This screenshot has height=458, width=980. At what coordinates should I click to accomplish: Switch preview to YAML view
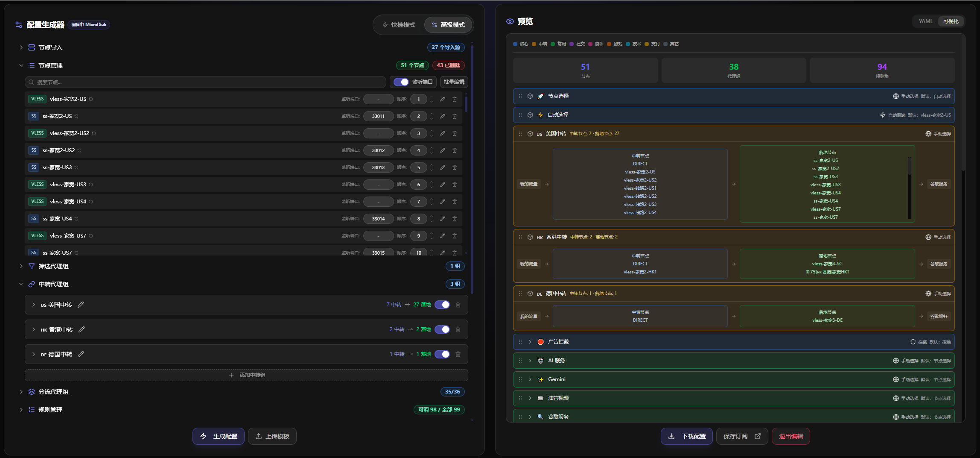[x=926, y=21]
